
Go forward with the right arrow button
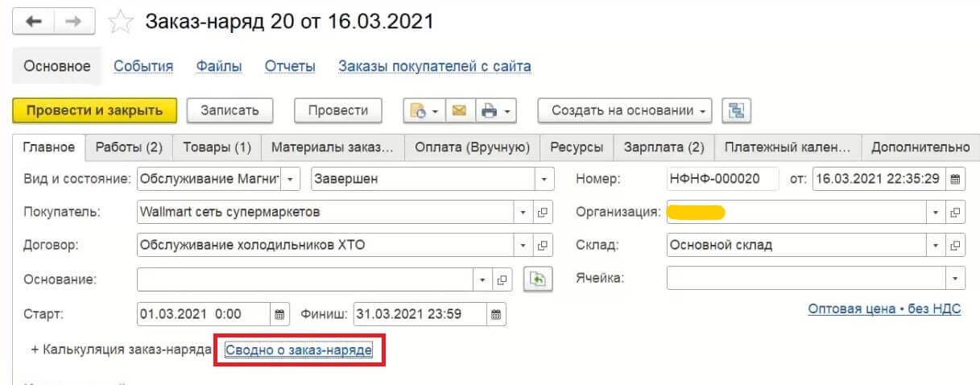[74, 22]
